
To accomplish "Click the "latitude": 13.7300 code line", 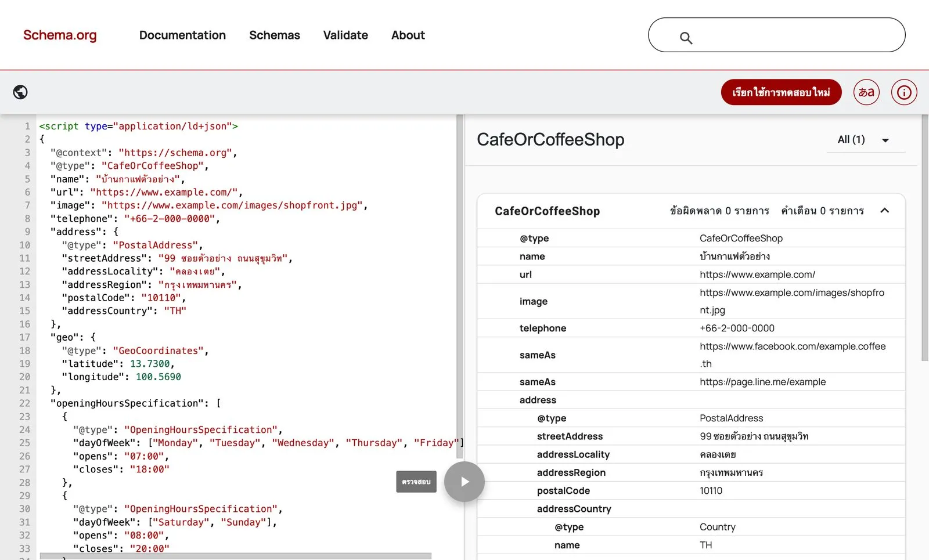I will pos(118,364).
